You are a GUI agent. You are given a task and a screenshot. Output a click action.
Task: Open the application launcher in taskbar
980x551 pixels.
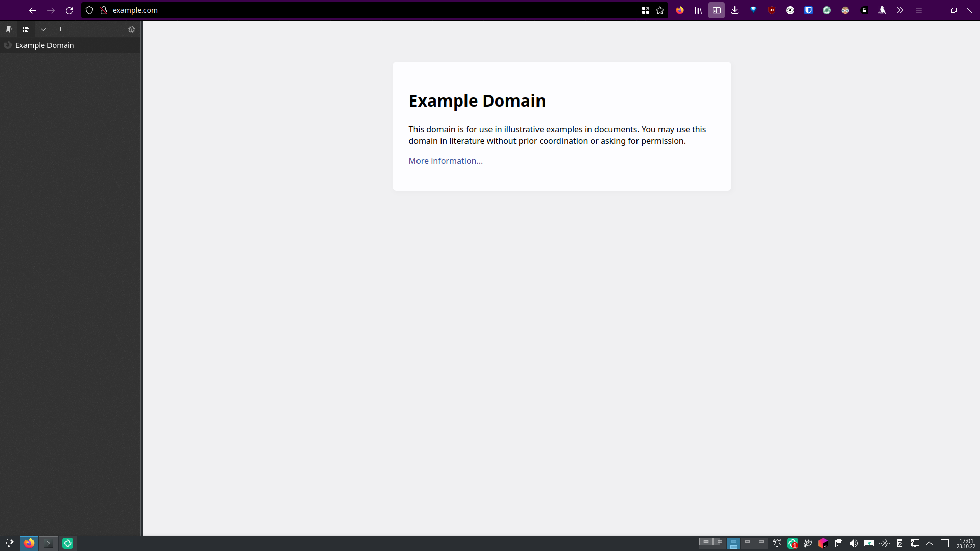click(x=9, y=543)
